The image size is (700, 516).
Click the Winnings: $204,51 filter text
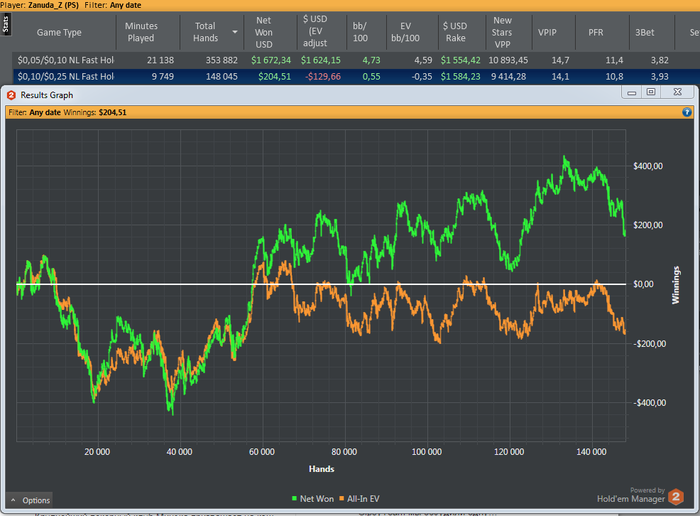coord(95,112)
